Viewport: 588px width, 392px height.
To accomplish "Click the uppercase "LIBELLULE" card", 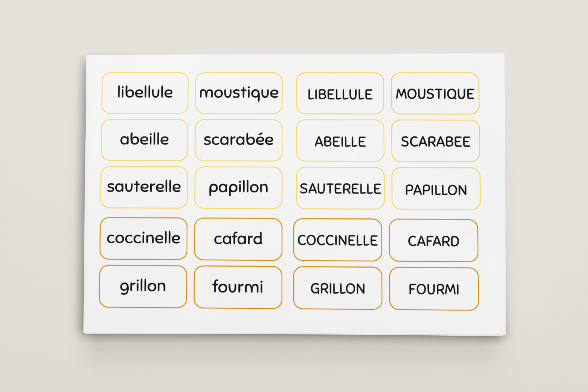I will pyautogui.click(x=340, y=93).
